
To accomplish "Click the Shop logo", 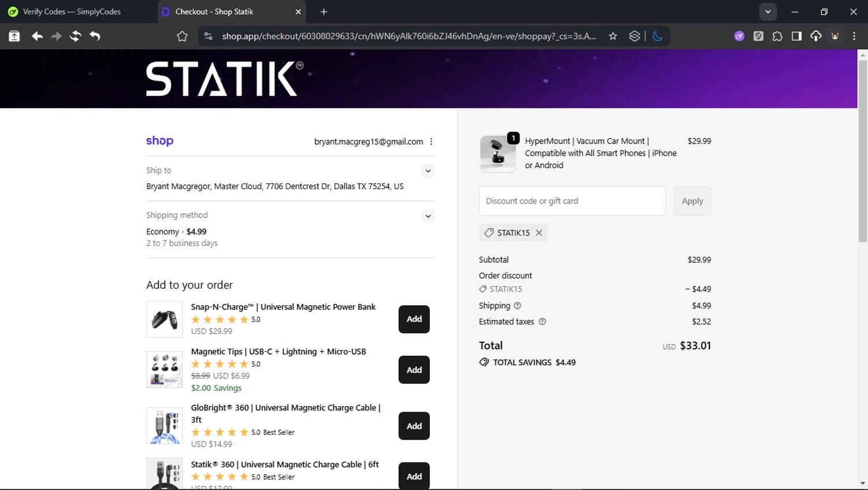I will 160,141.
